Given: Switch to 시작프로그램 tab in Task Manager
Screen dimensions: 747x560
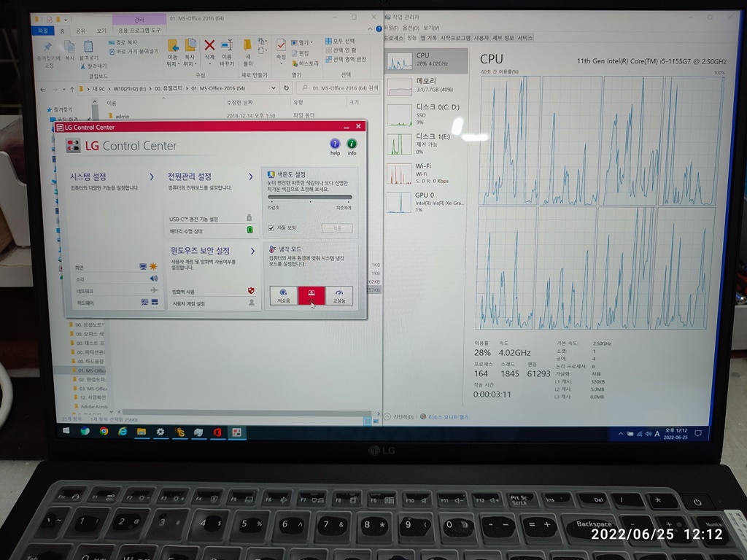Looking at the screenshot, I should pyautogui.click(x=455, y=38).
